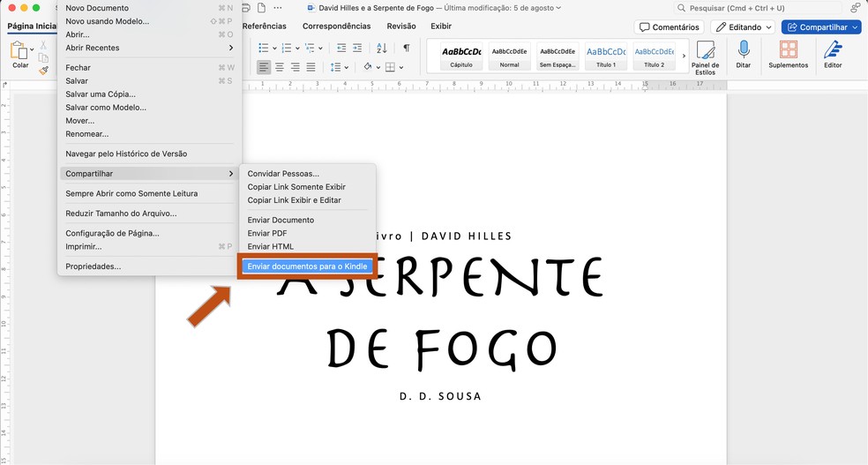Open the Suplementos add-ins icon
868x465 pixels.
click(x=787, y=50)
